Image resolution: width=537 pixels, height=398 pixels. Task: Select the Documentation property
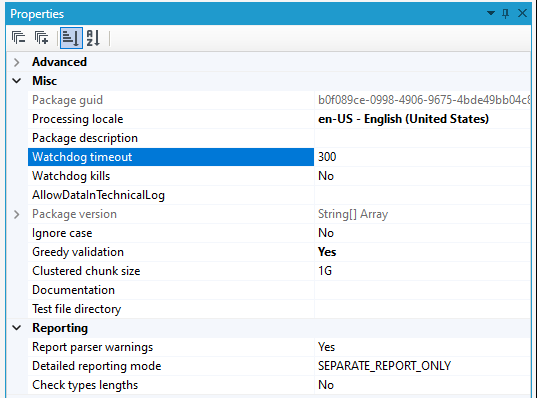coord(171,290)
